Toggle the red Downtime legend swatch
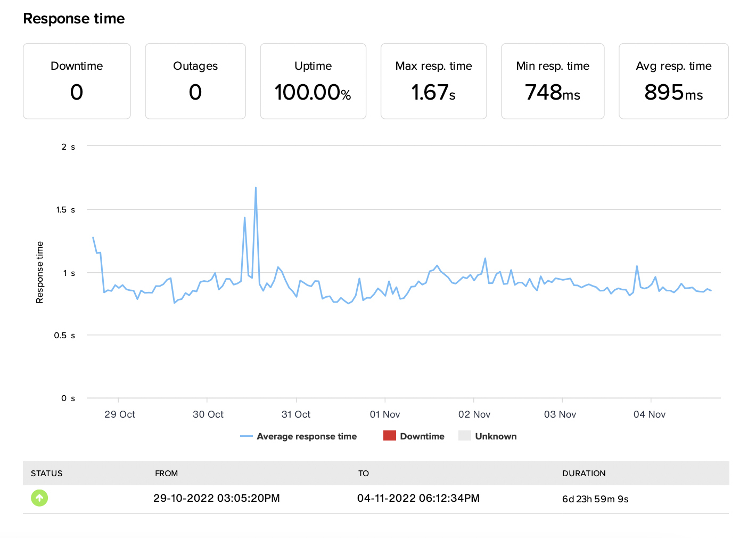 (x=389, y=436)
